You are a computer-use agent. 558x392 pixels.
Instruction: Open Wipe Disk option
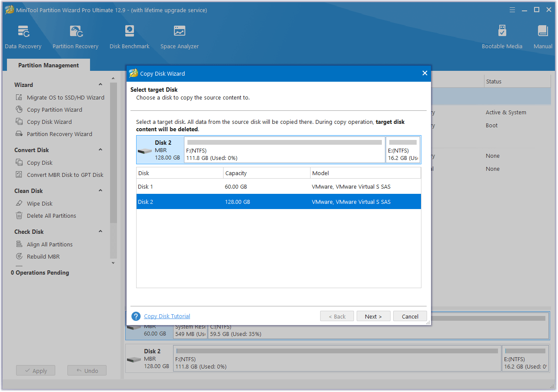(40, 203)
